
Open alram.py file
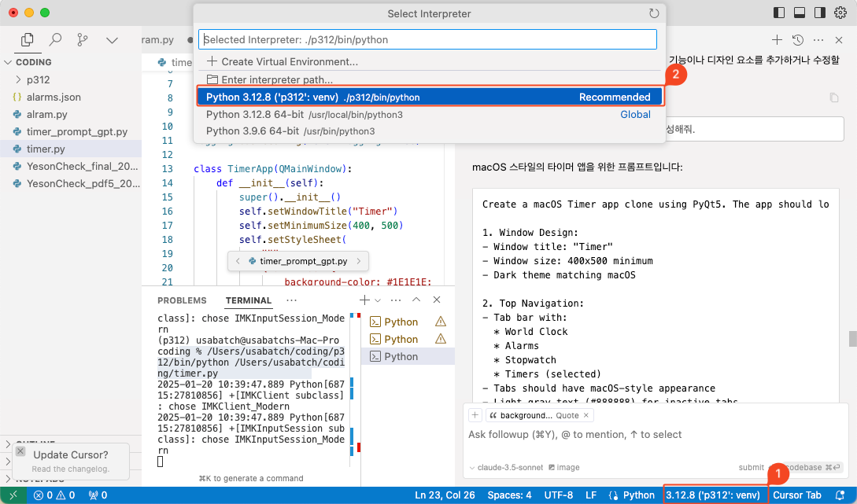point(71,115)
